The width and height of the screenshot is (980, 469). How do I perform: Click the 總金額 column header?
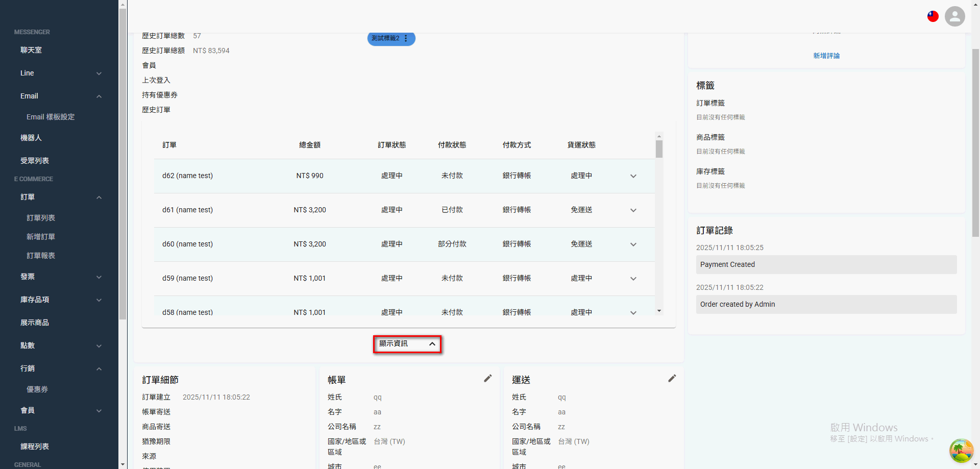pos(310,145)
